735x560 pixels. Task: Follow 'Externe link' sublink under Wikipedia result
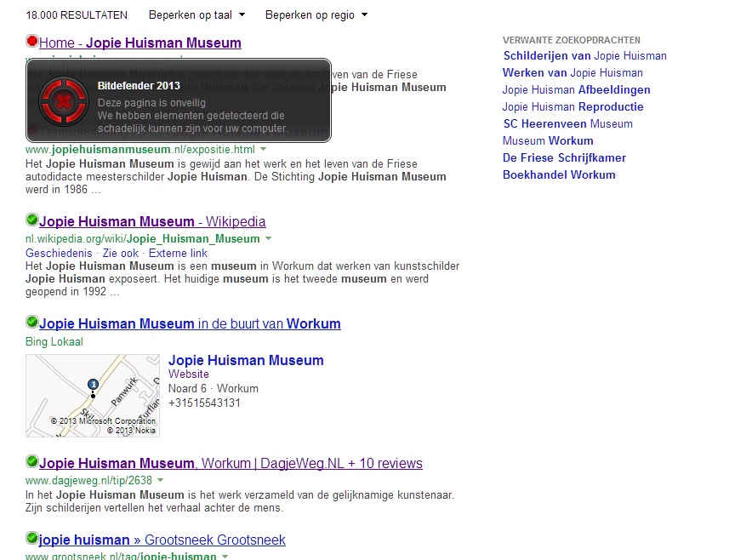tap(178, 254)
